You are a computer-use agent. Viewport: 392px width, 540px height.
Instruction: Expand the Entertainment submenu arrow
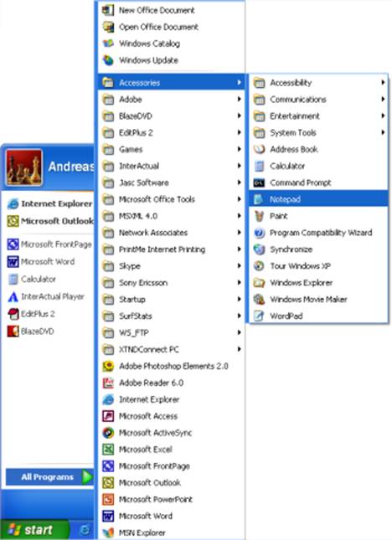(383, 116)
